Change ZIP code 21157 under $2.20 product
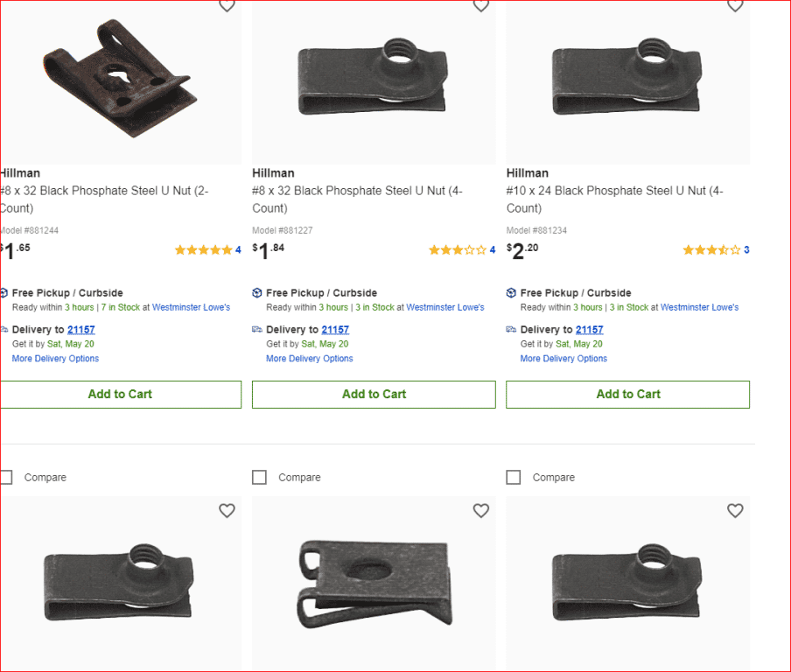Viewport: 791px width, 672px height. pos(589,330)
